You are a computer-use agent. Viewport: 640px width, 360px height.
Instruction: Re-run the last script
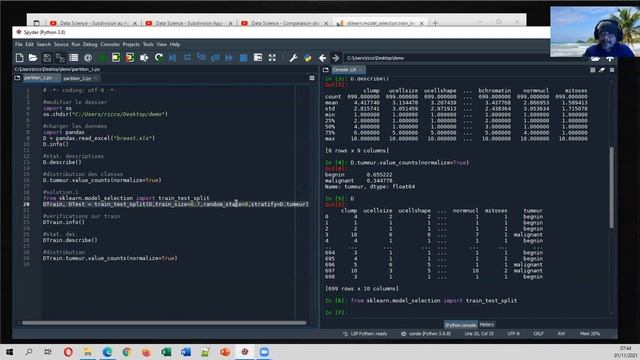coord(158,58)
